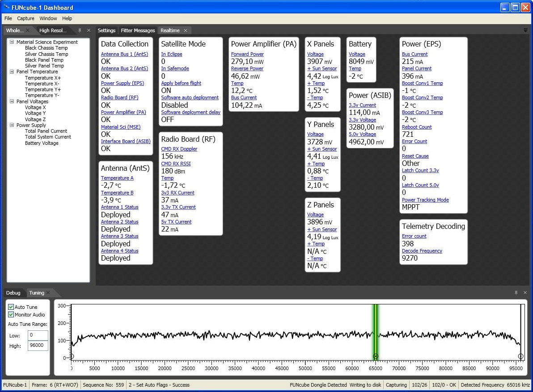Open the Window menu

coord(48,18)
